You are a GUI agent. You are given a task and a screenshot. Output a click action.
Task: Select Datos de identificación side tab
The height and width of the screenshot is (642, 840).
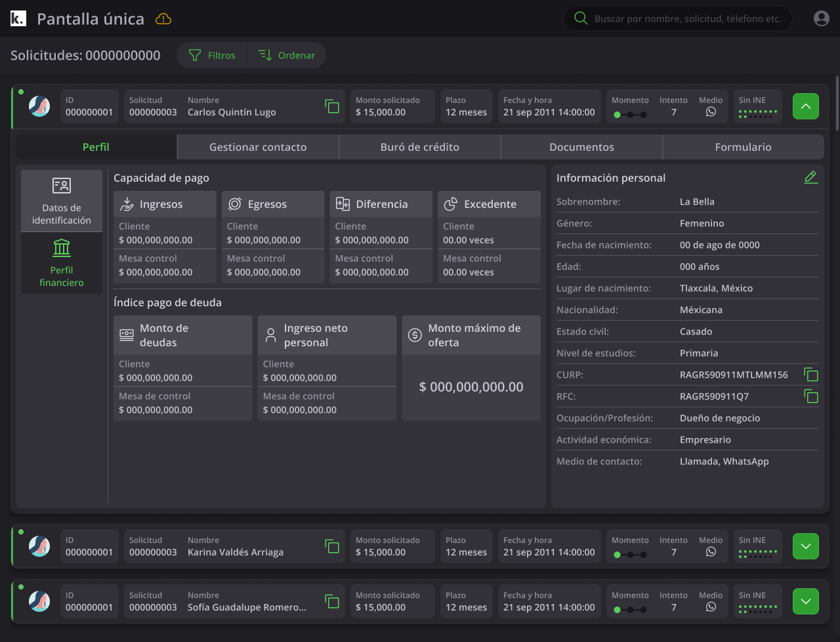coord(62,201)
